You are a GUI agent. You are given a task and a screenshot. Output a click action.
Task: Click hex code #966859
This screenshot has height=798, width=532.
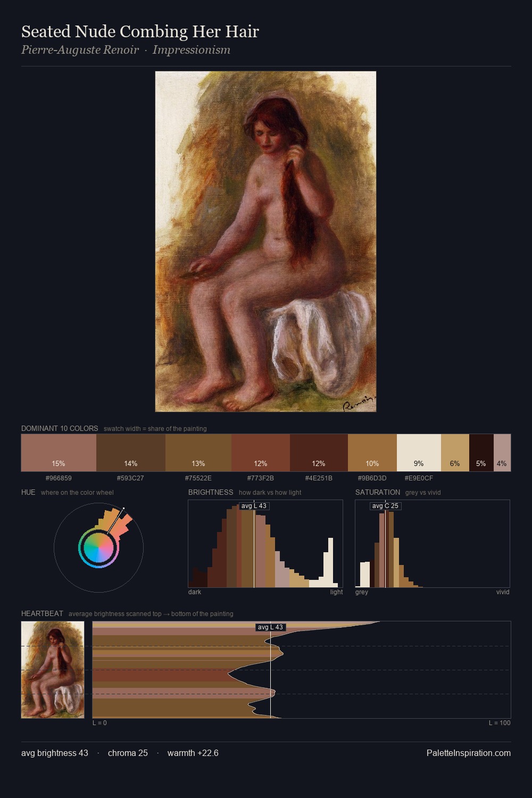[59, 478]
